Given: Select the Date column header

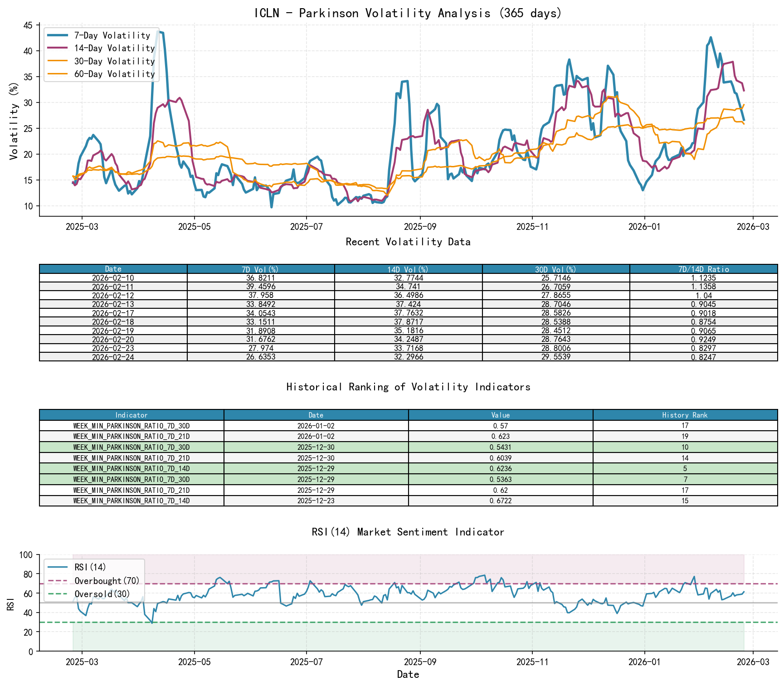Looking at the screenshot, I should tap(113, 268).
